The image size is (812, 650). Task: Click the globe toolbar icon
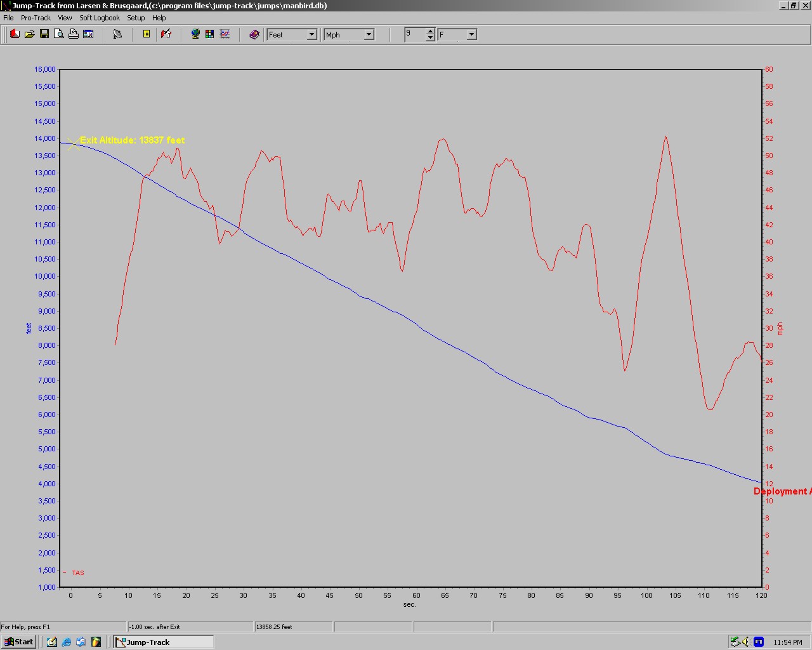click(x=195, y=34)
